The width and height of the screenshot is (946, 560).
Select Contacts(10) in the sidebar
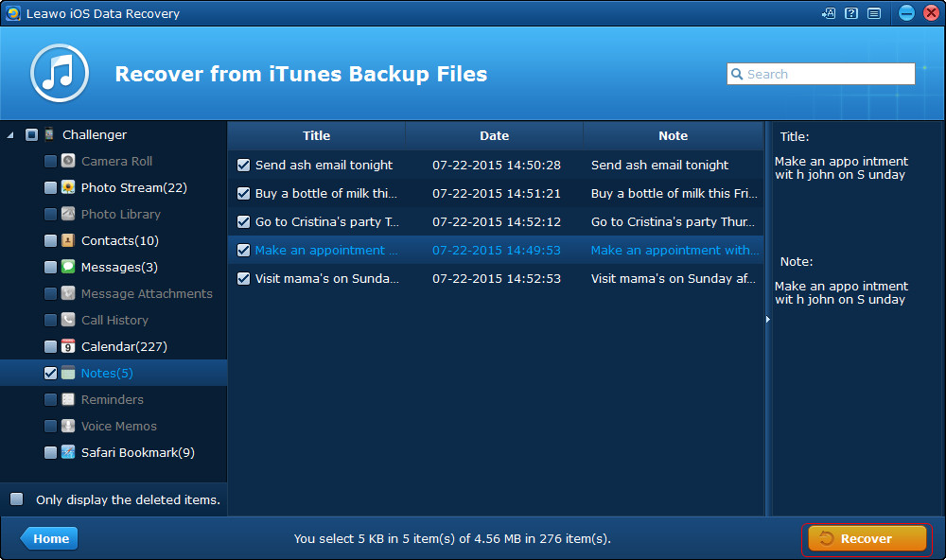coord(120,241)
